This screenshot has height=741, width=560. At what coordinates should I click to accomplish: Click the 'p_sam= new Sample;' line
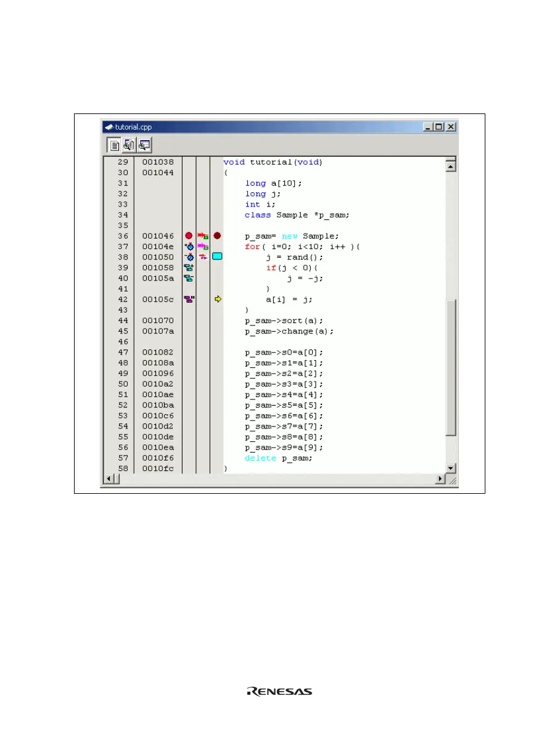pyautogui.click(x=292, y=236)
